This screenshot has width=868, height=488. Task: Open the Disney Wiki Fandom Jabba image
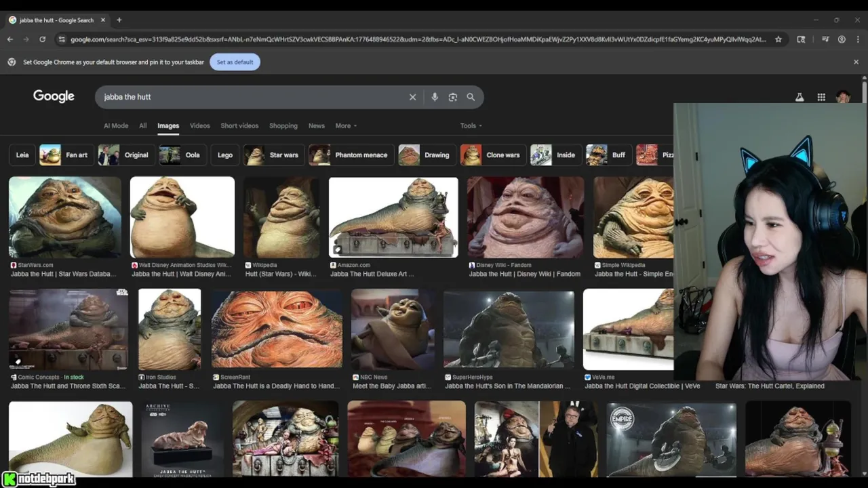click(x=526, y=217)
